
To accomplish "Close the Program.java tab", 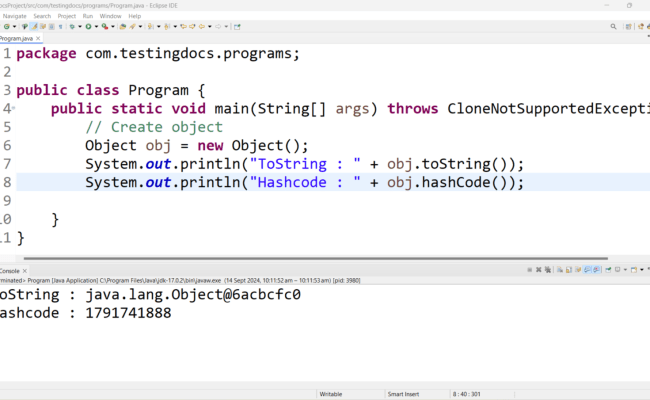I will (38, 38).
